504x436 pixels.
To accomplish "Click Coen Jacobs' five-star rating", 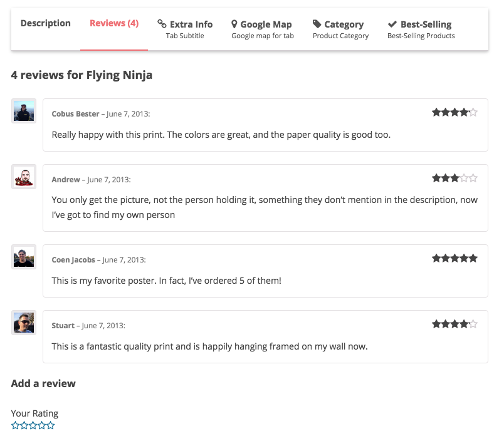I will [x=454, y=258].
